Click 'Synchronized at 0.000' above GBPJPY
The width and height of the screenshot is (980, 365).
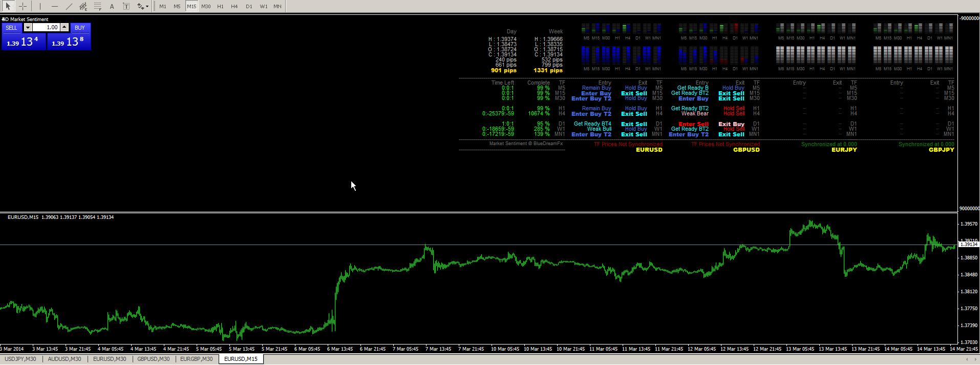pos(926,144)
